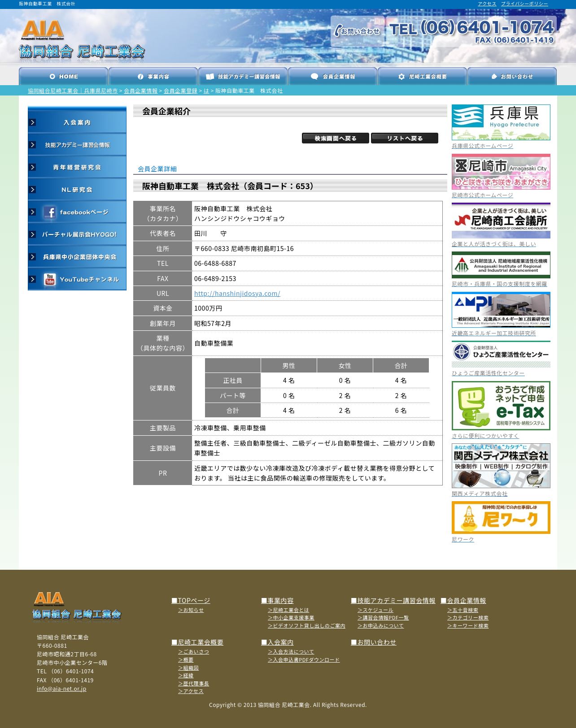Screen dimensions: 576x728
Task: Open footer ＞尼崎工業会とは link
Action: pos(288,610)
